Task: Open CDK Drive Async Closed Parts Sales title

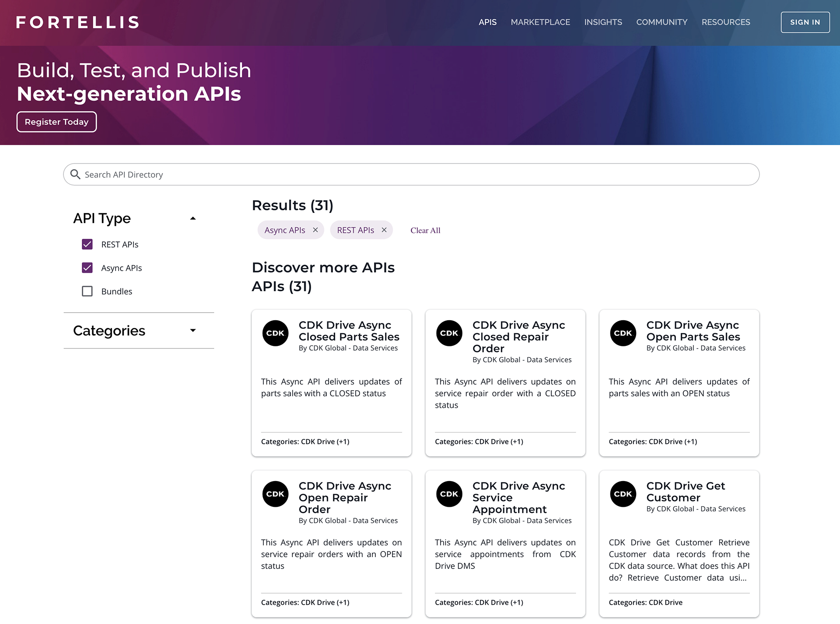Action: 349,331
